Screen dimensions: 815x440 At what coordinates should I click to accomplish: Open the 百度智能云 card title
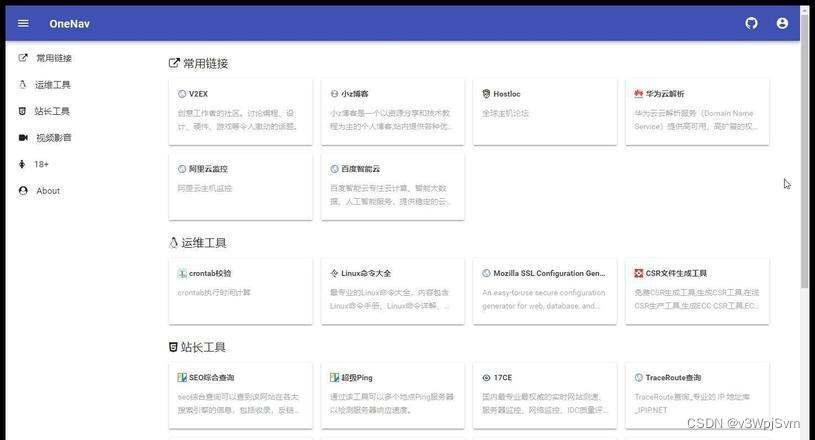(x=361, y=169)
